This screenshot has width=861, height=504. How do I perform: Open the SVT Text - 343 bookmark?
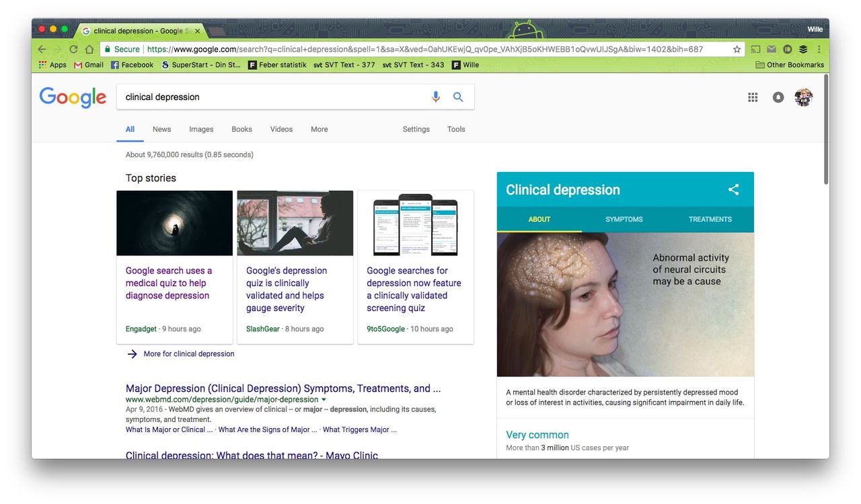[x=413, y=65]
